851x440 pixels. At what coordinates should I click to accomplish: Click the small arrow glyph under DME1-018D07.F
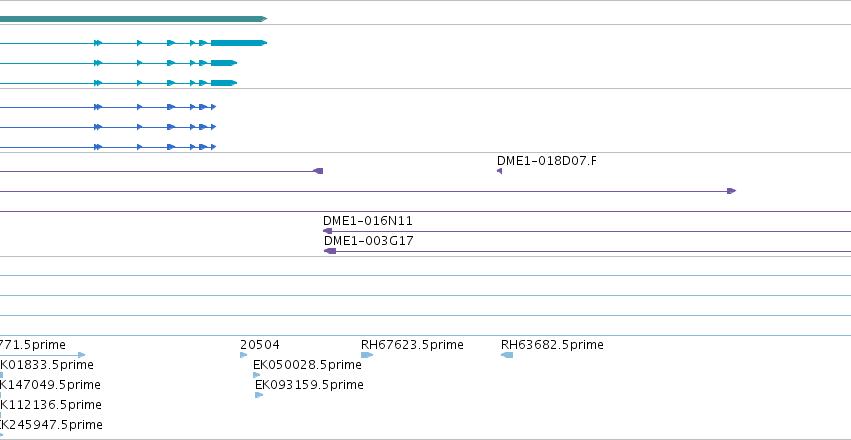[499, 171]
